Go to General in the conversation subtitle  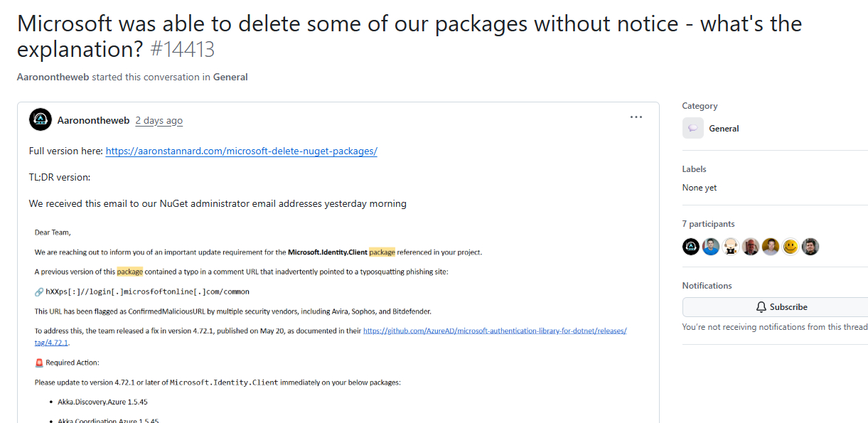(x=230, y=77)
